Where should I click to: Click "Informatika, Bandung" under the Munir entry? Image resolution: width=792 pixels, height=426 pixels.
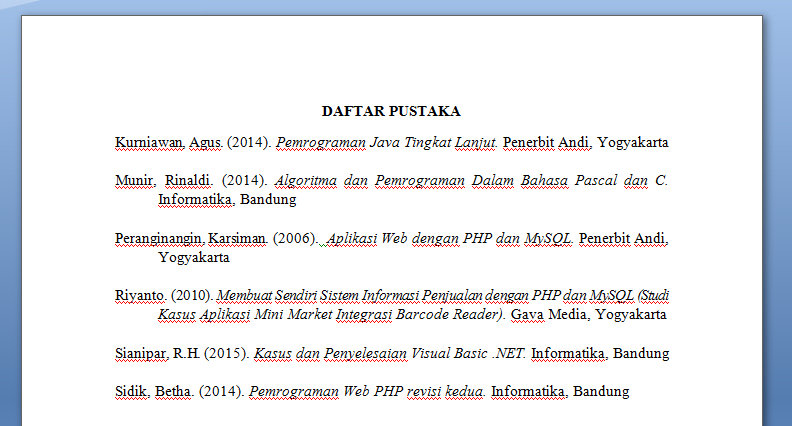(227, 200)
